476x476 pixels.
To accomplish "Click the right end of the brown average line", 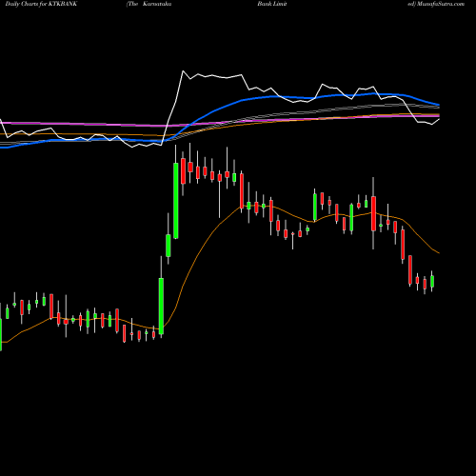I will coord(439,252).
